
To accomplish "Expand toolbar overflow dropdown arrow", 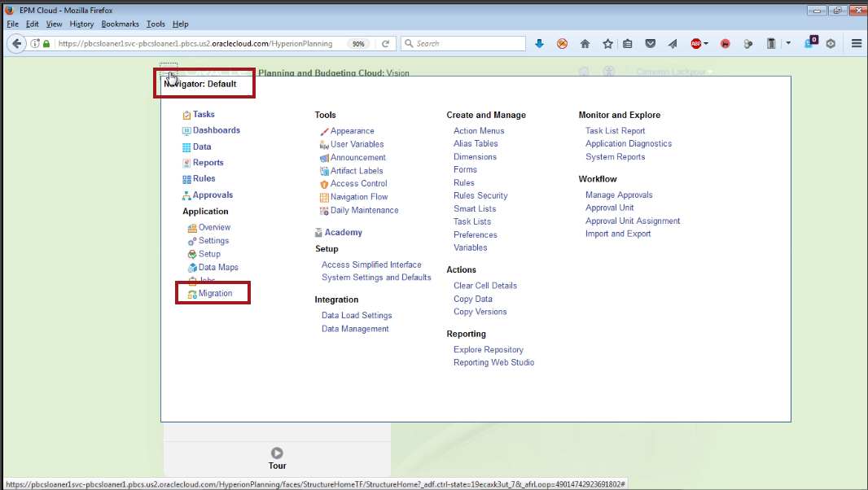I will point(788,43).
